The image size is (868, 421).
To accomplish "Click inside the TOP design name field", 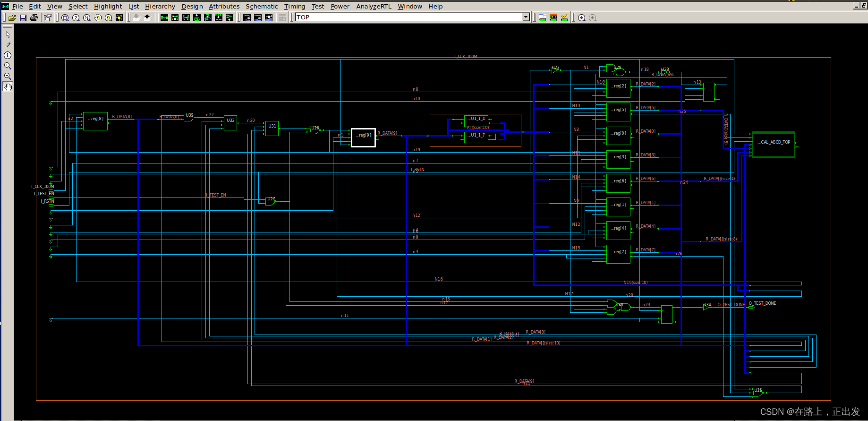I will [406, 17].
